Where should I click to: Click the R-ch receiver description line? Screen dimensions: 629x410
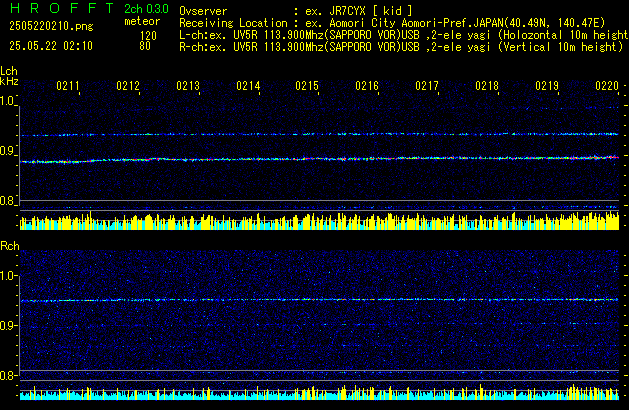tap(401, 47)
